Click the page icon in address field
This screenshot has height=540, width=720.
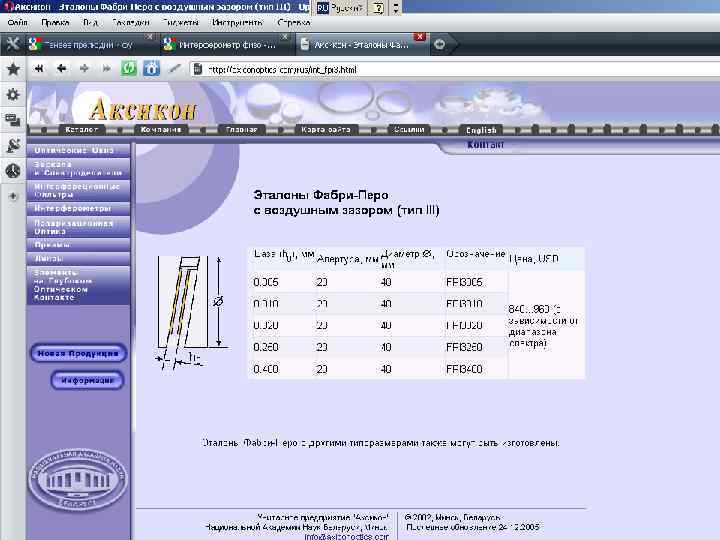pos(198,69)
